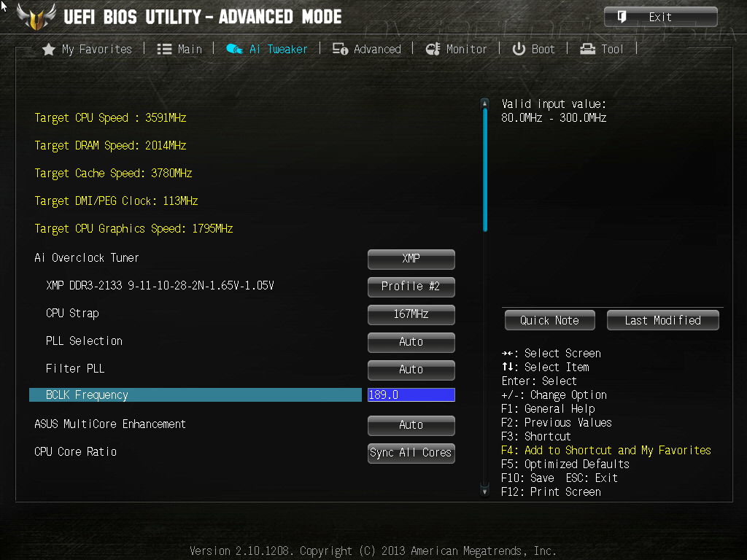The width and height of the screenshot is (747, 560).
Task: Click the Monitor thermometer gauge icon
Action: pos(433,49)
